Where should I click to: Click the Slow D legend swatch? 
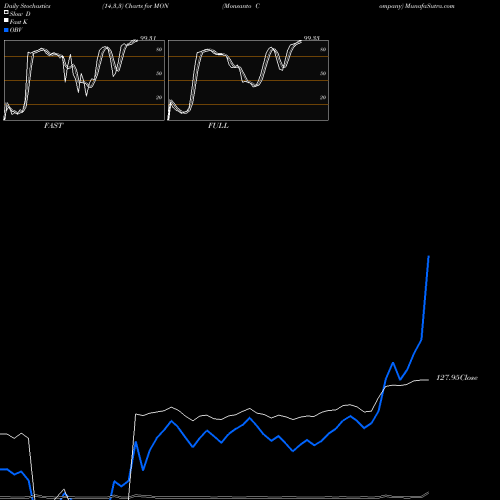tap(6, 12)
